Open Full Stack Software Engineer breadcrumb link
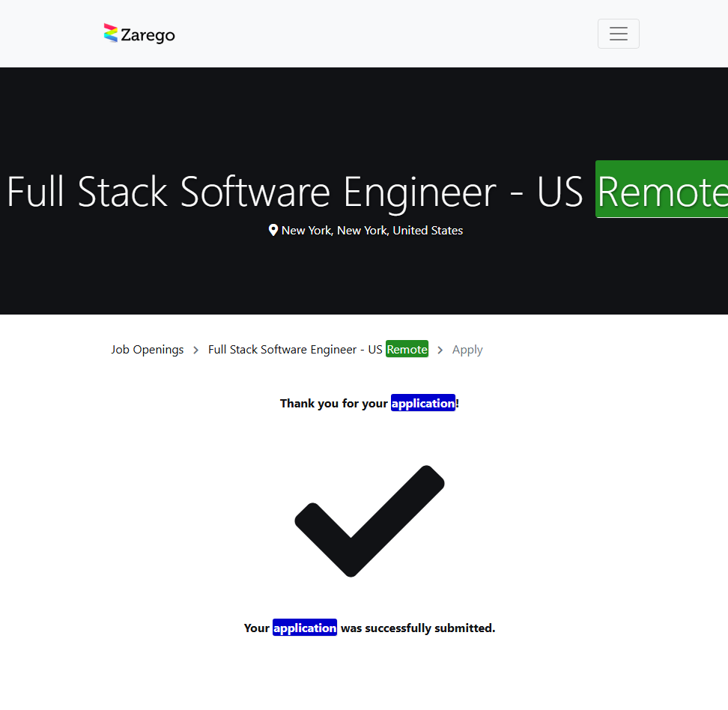The width and height of the screenshot is (728, 710). (x=295, y=350)
